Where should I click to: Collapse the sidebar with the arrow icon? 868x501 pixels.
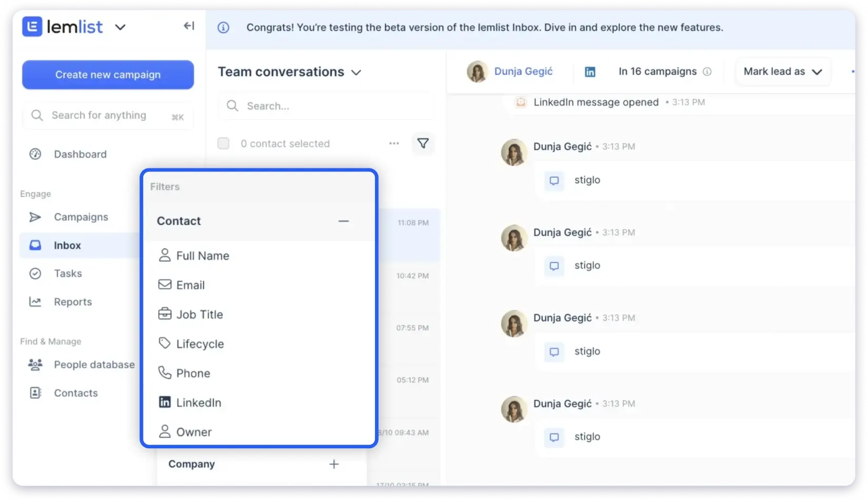tap(189, 26)
